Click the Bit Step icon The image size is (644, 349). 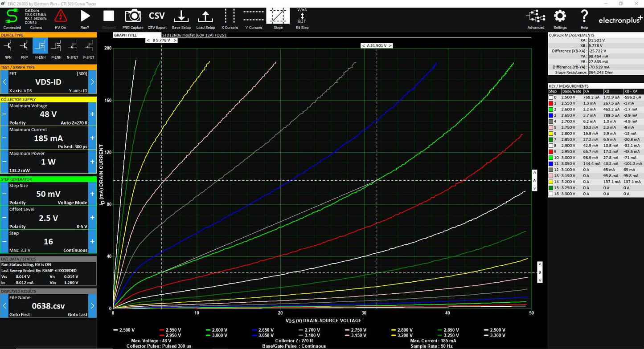[x=302, y=16]
